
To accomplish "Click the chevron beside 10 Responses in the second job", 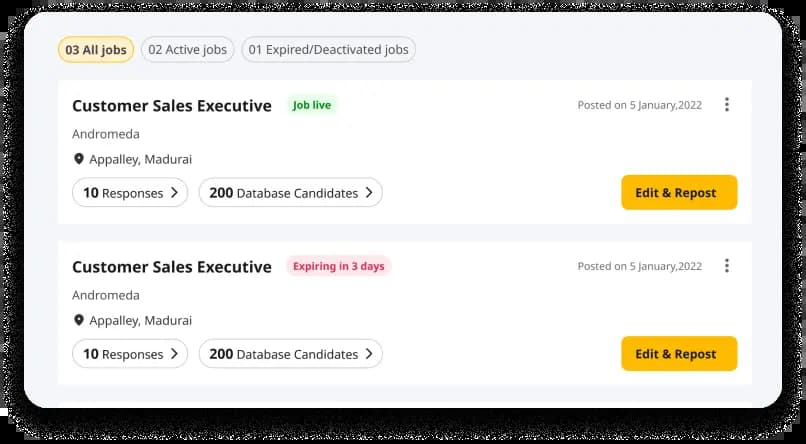I will 174,354.
